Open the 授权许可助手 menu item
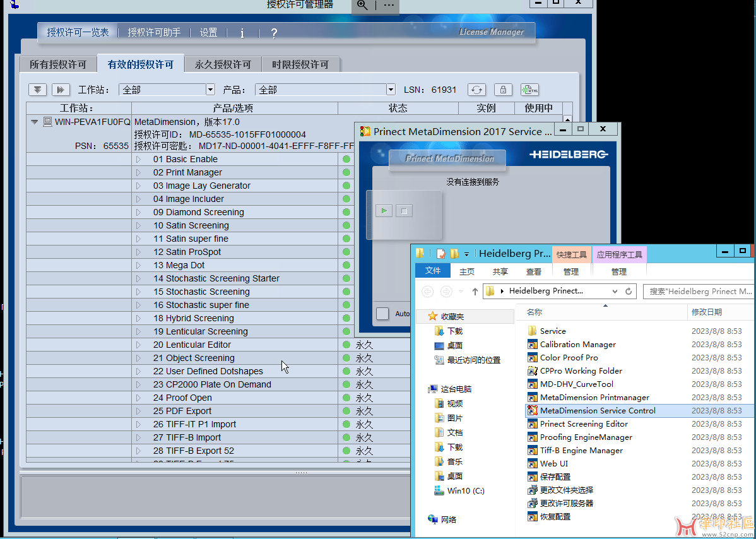756x539 pixels. (154, 32)
